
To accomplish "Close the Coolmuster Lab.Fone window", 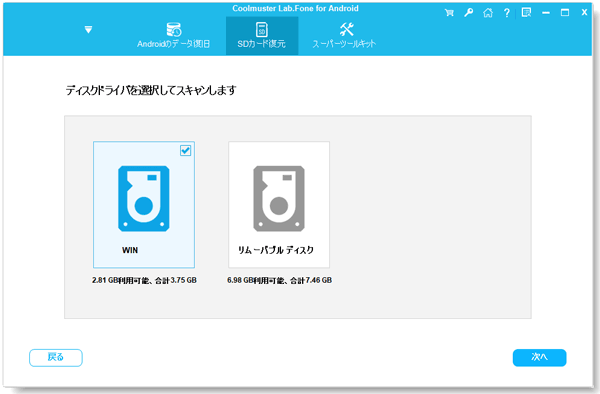I will click(x=584, y=13).
